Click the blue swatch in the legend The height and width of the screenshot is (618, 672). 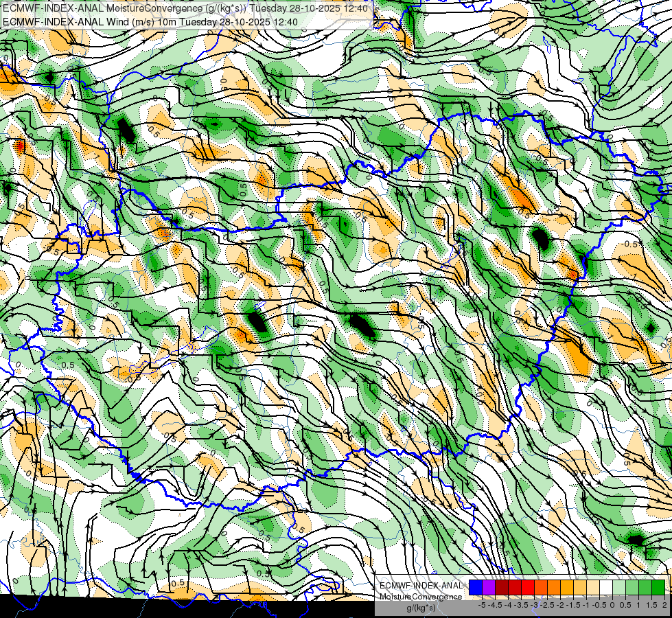click(476, 587)
